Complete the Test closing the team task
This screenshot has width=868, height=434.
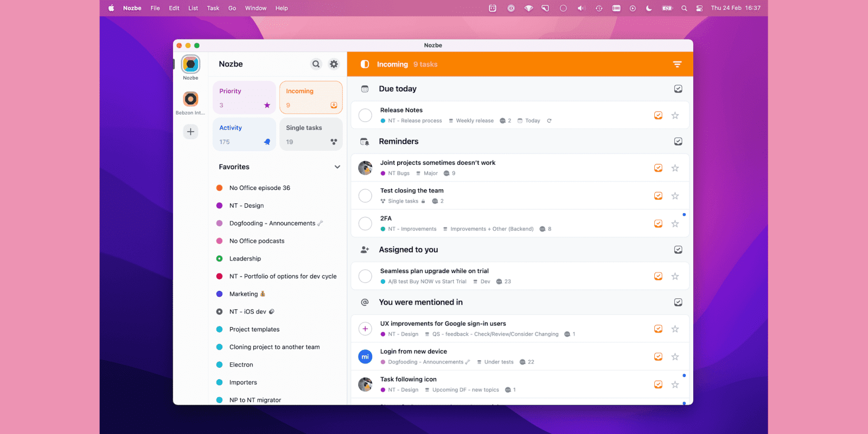(x=366, y=196)
